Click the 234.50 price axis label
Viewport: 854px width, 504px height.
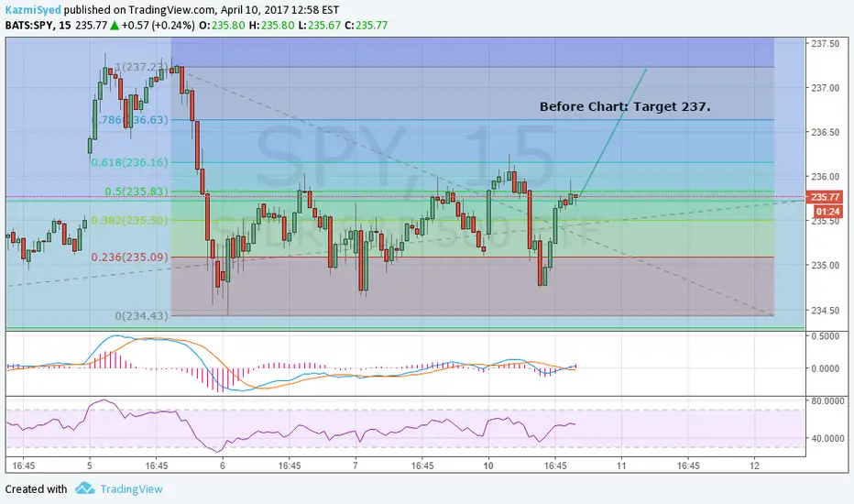[825, 310]
